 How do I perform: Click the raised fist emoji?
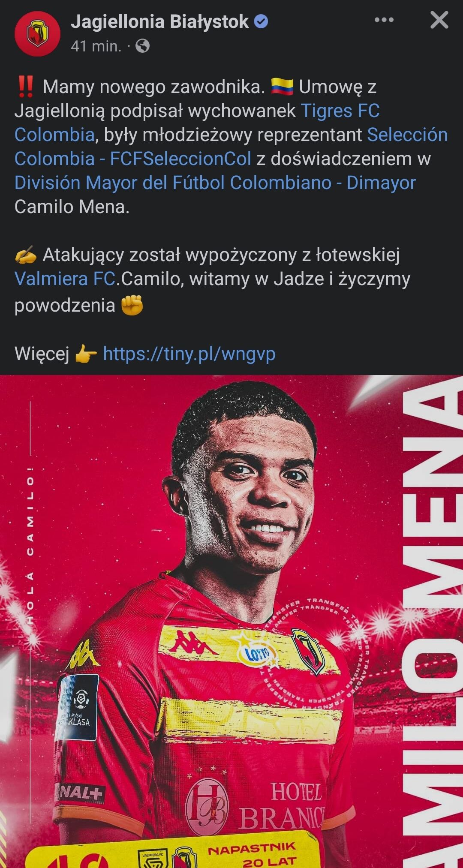(132, 305)
